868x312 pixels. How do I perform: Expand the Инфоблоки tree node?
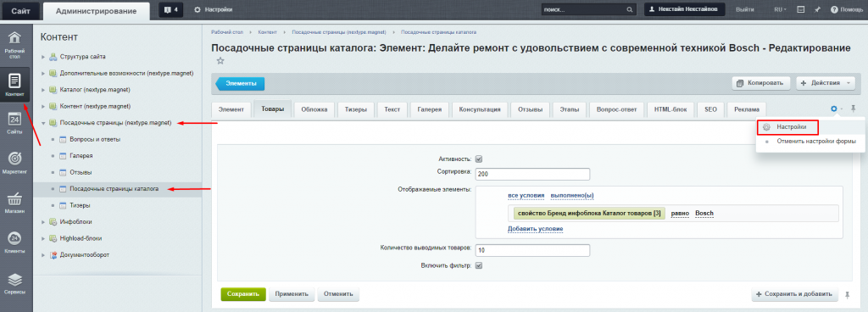click(x=44, y=222)
